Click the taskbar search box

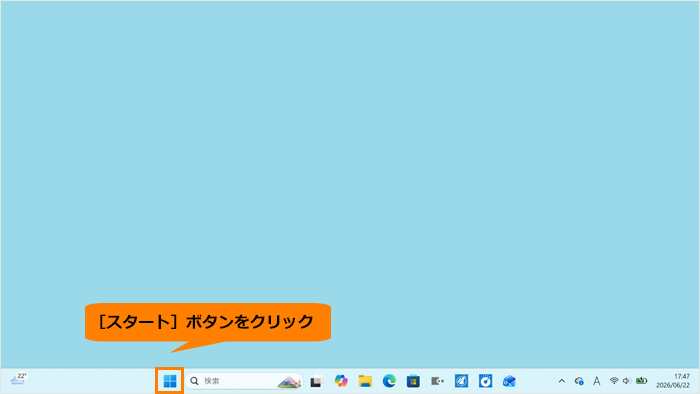[x=244, y=381]
